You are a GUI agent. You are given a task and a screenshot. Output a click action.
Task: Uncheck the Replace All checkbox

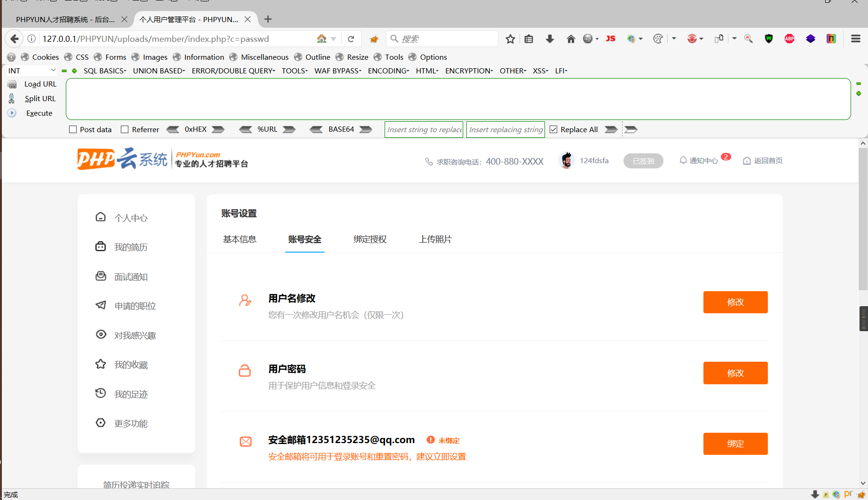click(x=553, y=129)
